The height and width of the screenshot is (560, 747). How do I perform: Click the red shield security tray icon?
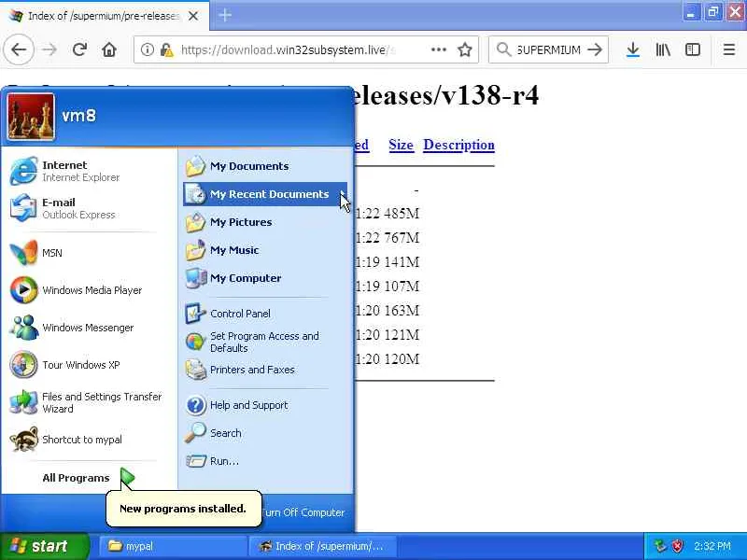677,546
